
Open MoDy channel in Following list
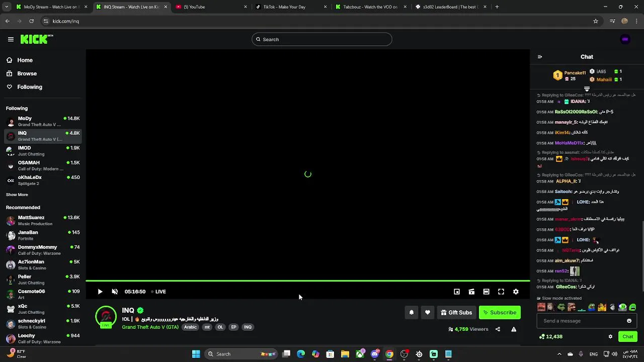pyautogui.click(x=43, y=121)
